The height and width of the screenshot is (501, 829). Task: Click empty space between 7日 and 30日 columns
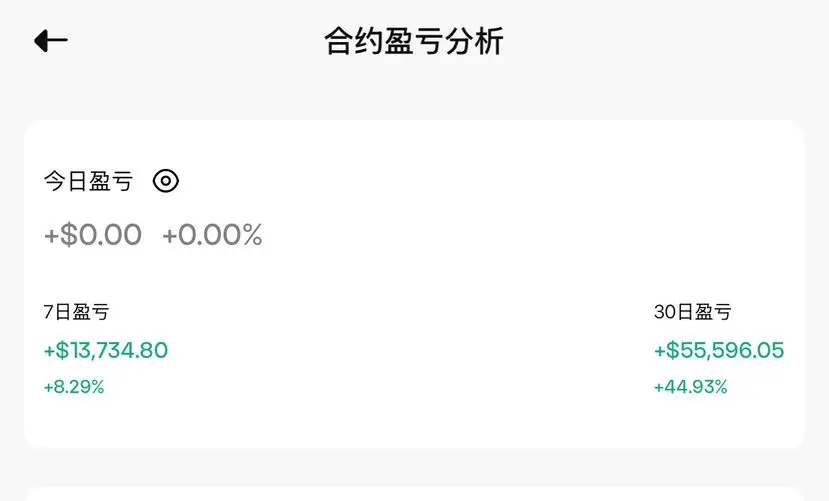point(410,350)
